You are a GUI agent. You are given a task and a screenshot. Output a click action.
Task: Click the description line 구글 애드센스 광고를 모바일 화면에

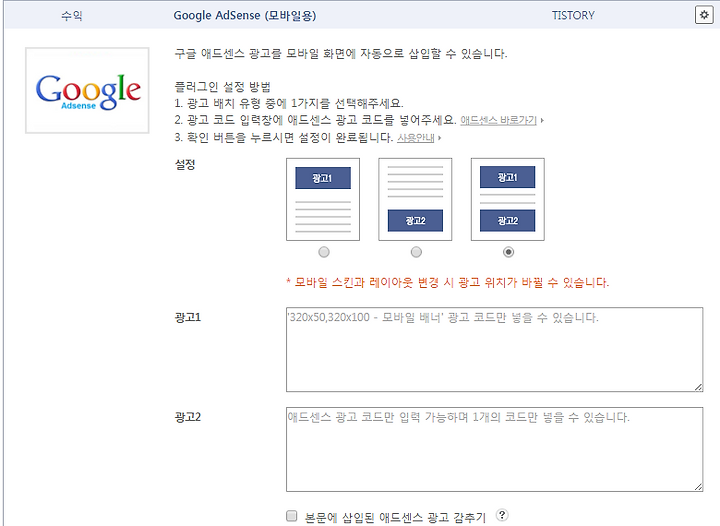(341, 54)
